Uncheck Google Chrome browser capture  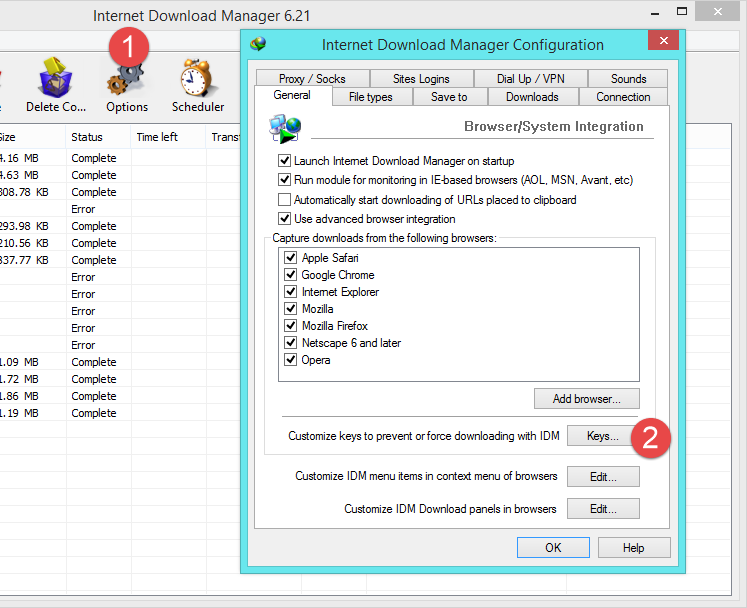click(x=291, y=274)
